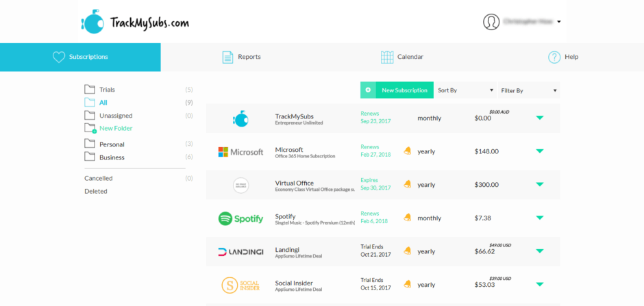Click the $7.38 Spotify price
The width and height of the screenshot is (644, 306).
(x=482, y=218)
